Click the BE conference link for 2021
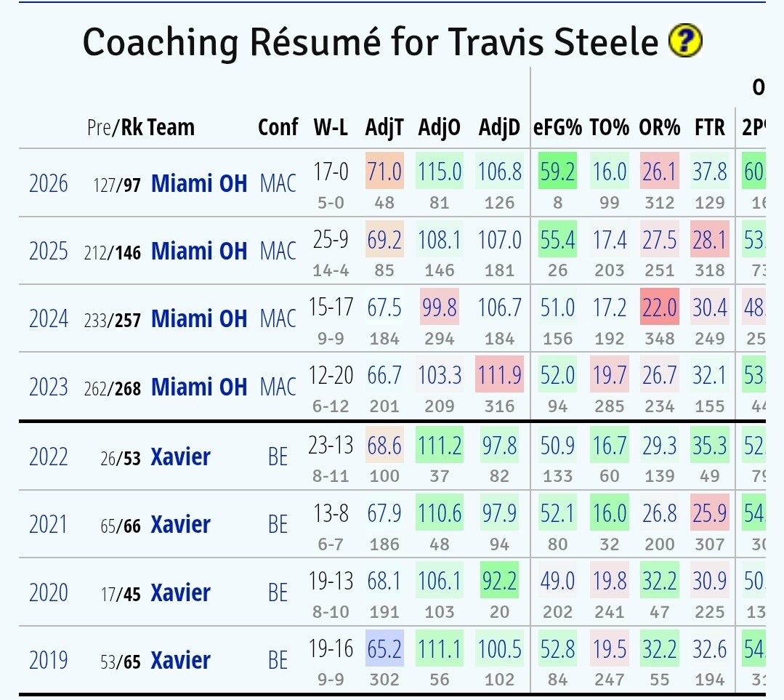Viewport: 784px width, 700px height. pos(278,524)
